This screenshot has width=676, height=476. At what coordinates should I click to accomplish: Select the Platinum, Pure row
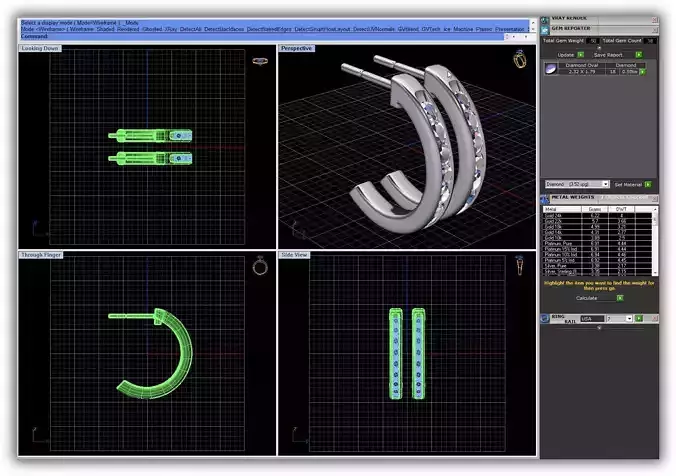pos(598,244)
